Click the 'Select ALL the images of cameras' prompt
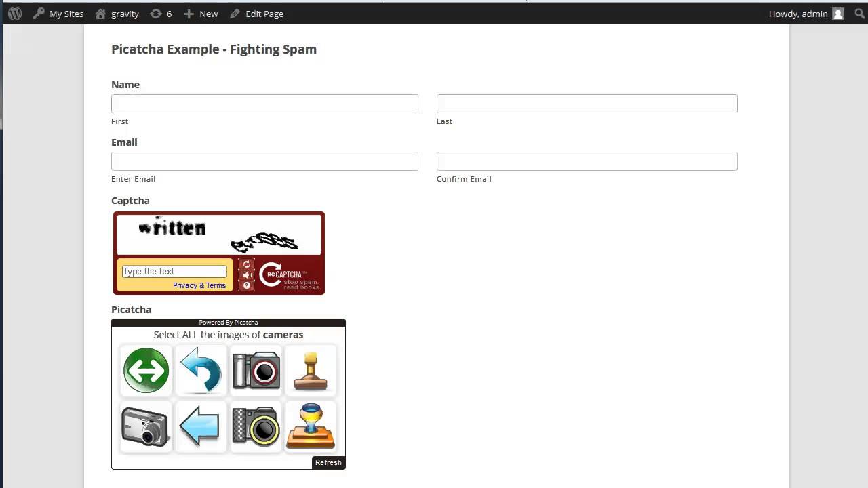Viewport: 868px width, 488px height. [228, 335]
